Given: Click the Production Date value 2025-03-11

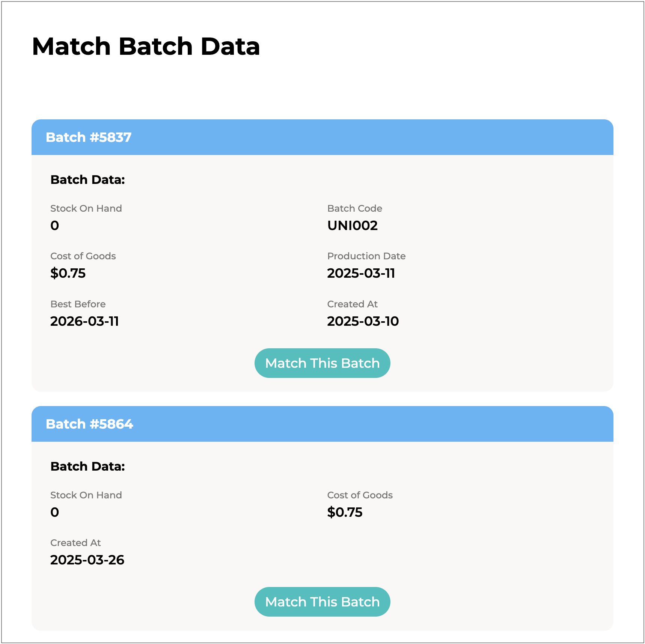Looking at the screenshot, I should (x=361, y=273).
